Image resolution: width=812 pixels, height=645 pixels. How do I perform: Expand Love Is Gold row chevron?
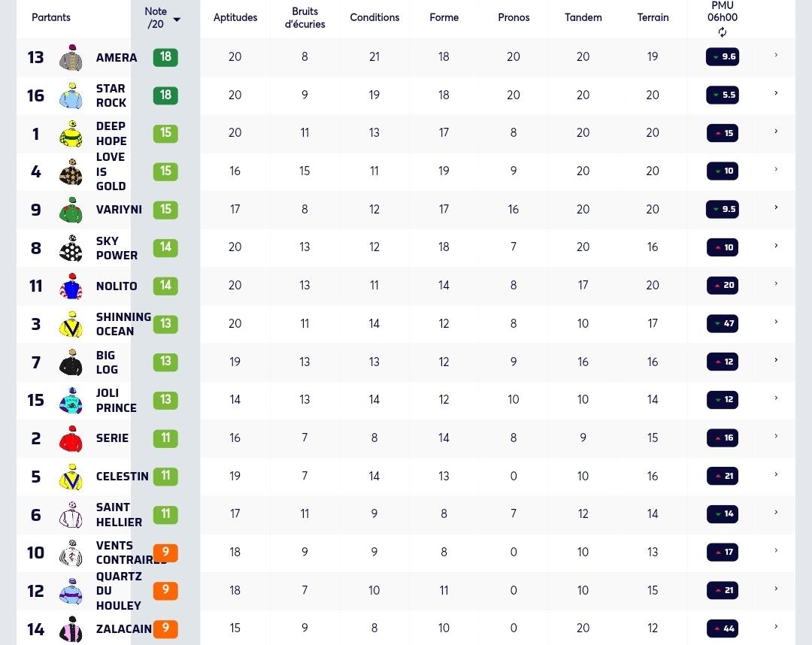coord(776,169)
